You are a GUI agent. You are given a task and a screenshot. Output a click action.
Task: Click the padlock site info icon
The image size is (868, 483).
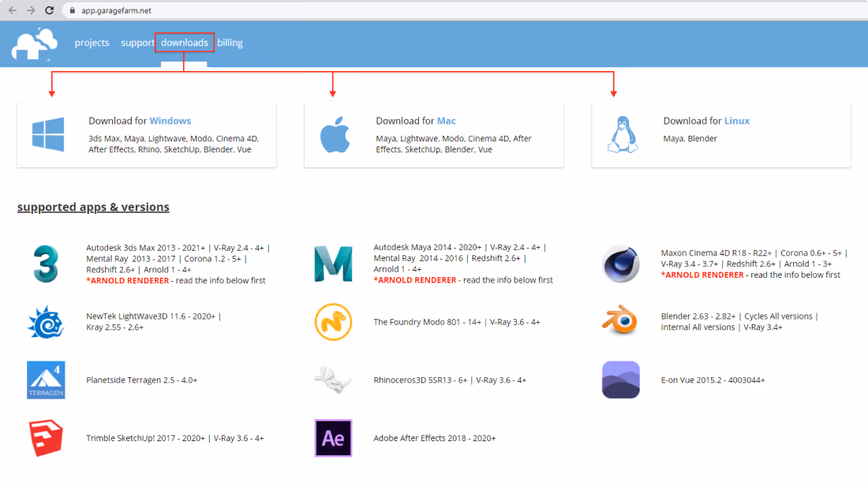73,10
